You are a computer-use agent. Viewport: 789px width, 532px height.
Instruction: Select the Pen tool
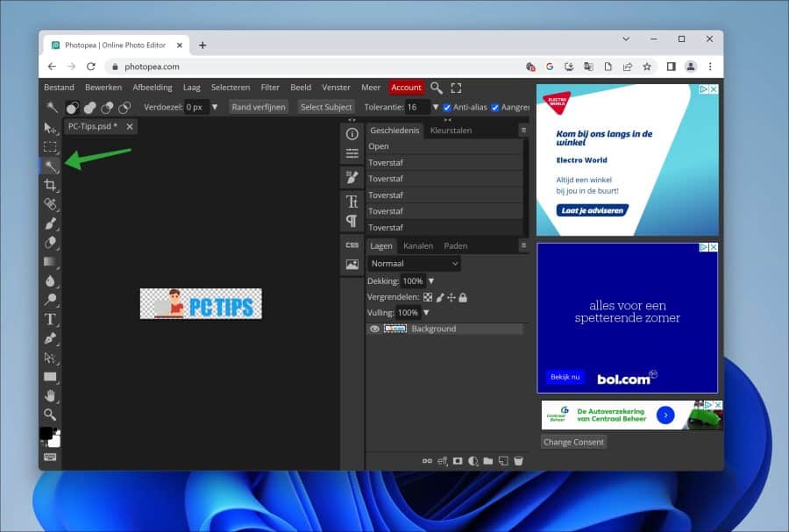[50, 338]
